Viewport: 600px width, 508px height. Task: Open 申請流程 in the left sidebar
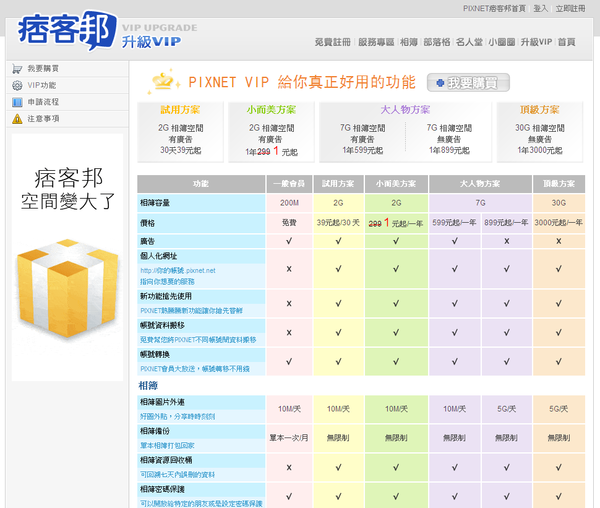[43, 102]
